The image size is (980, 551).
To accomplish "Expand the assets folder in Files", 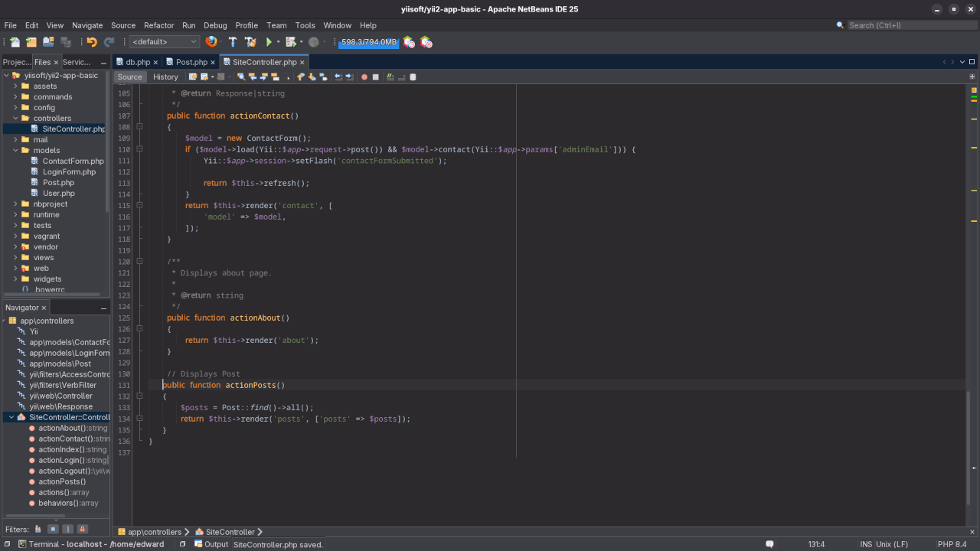I will tap(15, 86).
